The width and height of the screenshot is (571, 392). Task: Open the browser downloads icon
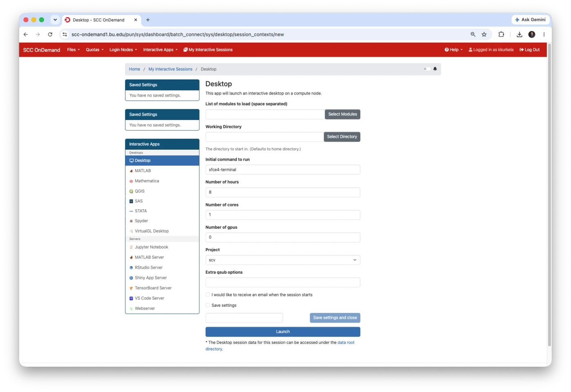tap(520, 35)
